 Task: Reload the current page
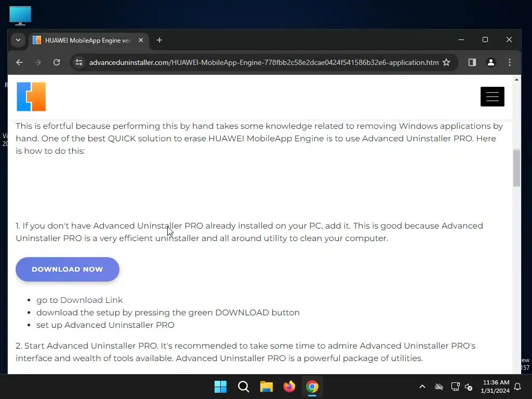point(57,62)
